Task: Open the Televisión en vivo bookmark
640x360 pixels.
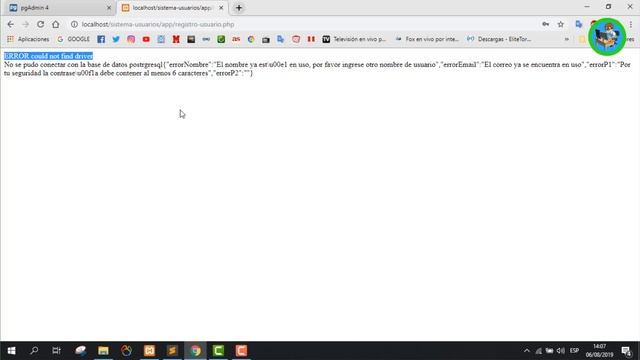Action: (354, 39)
